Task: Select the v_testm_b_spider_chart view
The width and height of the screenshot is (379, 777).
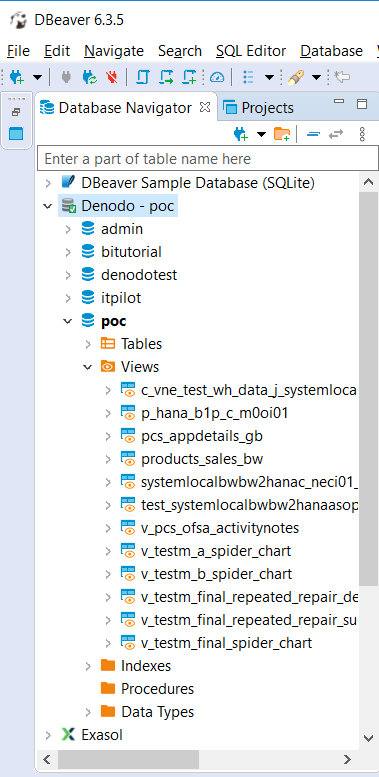Action: pyautogui.click(x=217, y=574)
